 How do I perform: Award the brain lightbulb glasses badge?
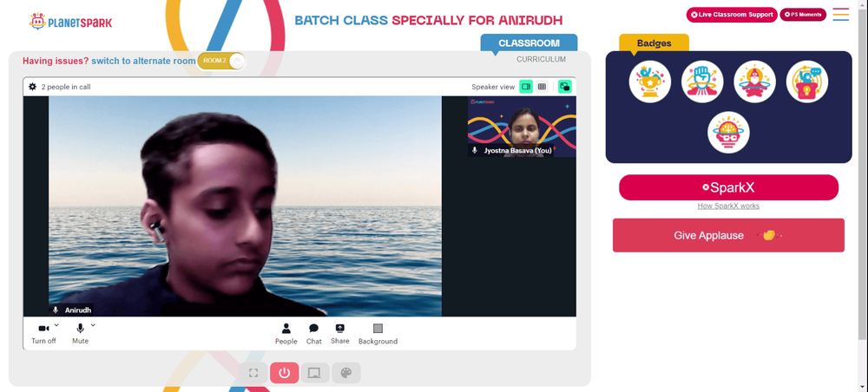point(728,133)
